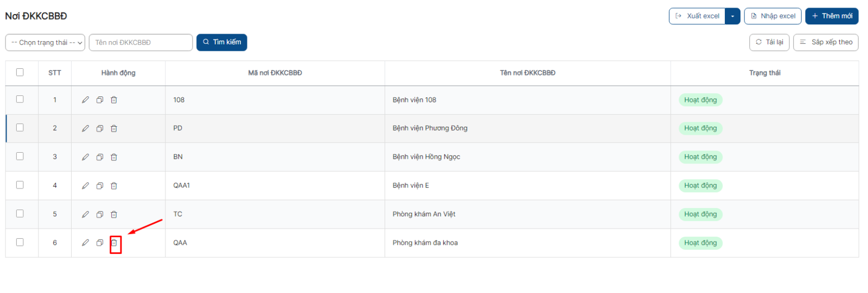Viewport: 868px width, 293px height.
Task: Delete QAA row using highlighted trash icon
Action: pyautogui.click(x=114, y=243)
